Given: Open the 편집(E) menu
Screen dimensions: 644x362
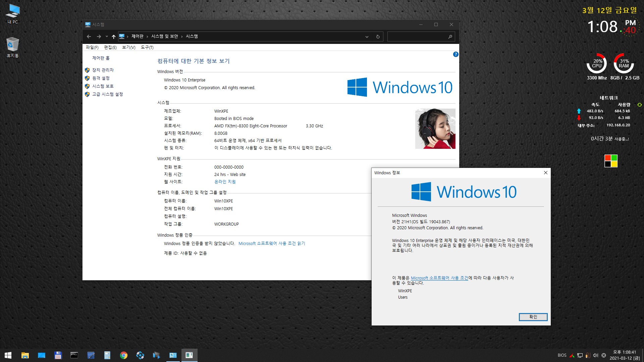Looking at the screenshot, I should (x=110, y=47).
